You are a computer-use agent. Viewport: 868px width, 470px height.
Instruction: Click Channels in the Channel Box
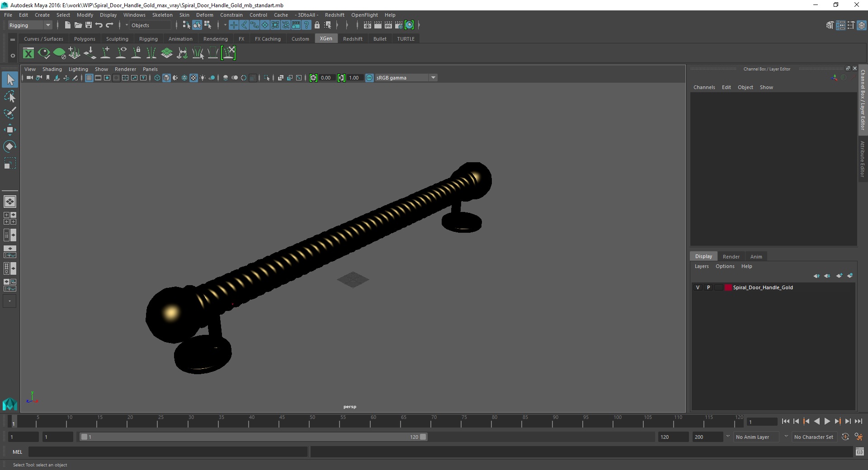(x=704, y=87)
